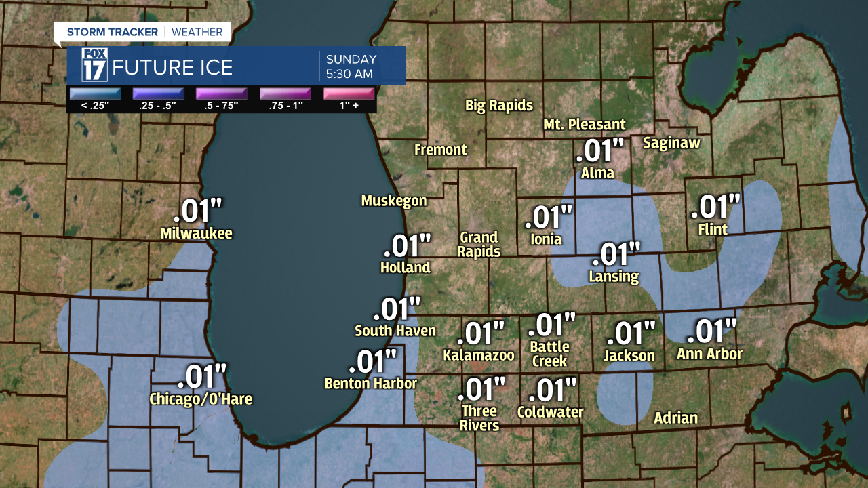868x488 pixels.
Task: Select the WEATHER menu item
Action: pyautogui.click(x=198, y=31)
